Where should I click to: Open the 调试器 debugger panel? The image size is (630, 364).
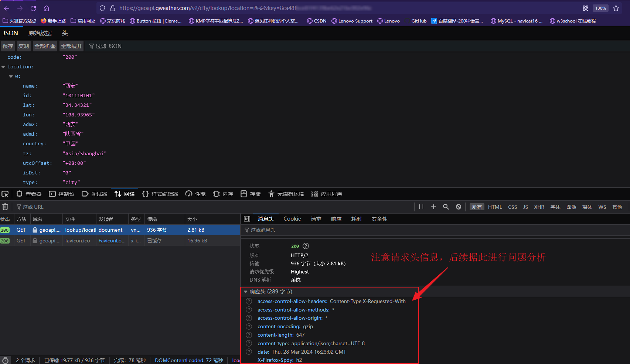tap(94, 194)
